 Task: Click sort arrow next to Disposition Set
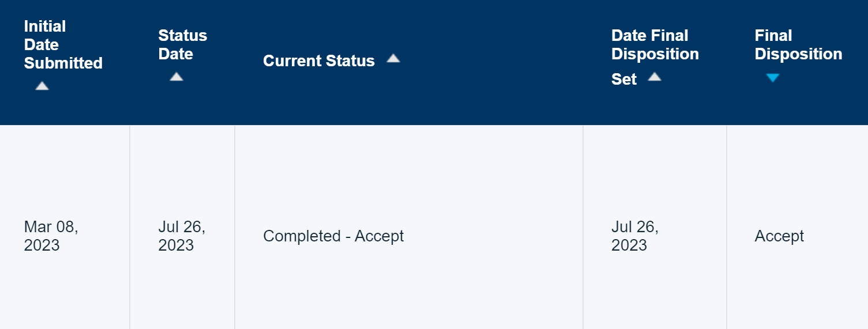[x=655, y=77]
